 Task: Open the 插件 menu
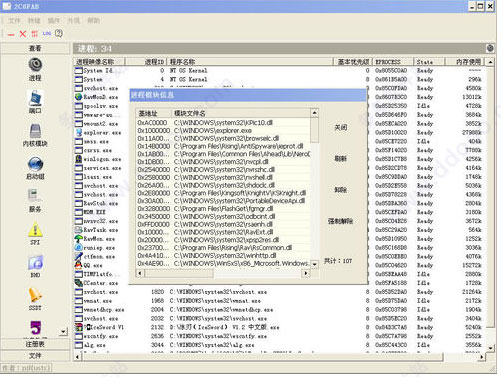point(54,21)
